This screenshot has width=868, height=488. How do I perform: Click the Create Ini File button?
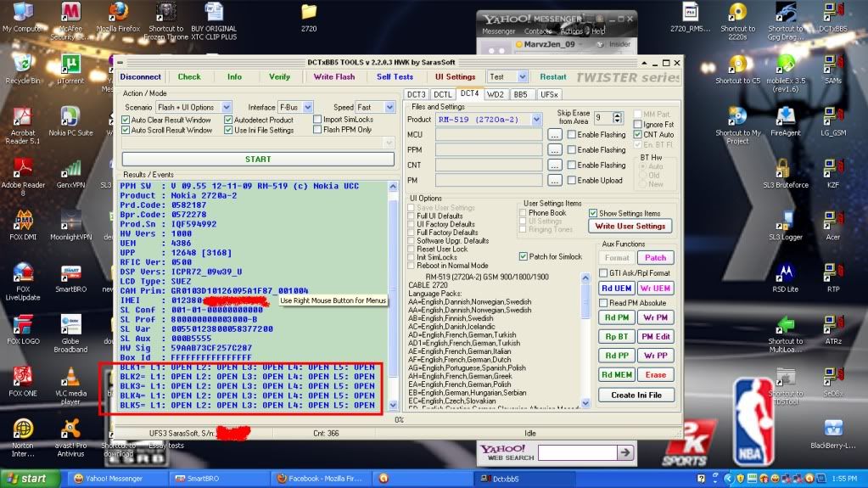tap(636, 395)
